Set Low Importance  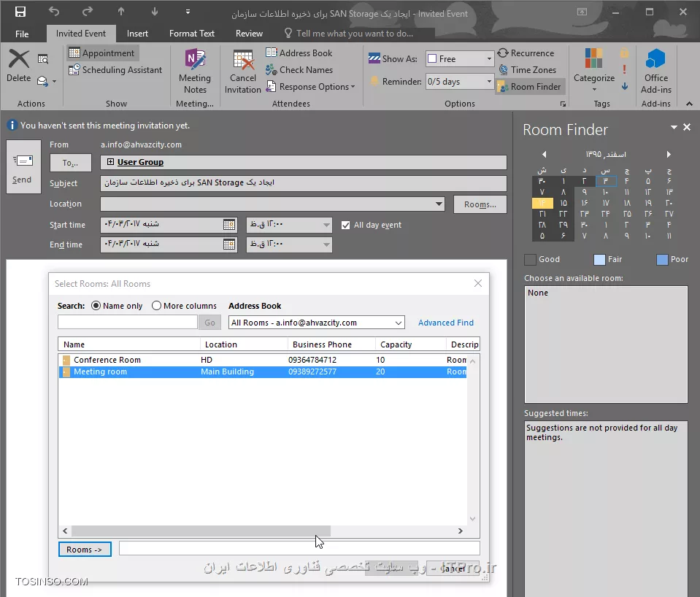(624, 86)
